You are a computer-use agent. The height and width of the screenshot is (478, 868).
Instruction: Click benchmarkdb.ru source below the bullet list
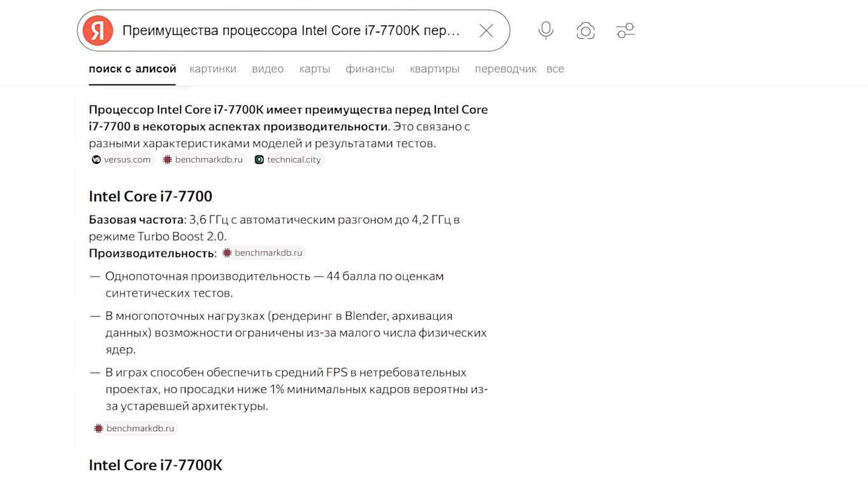135,428
